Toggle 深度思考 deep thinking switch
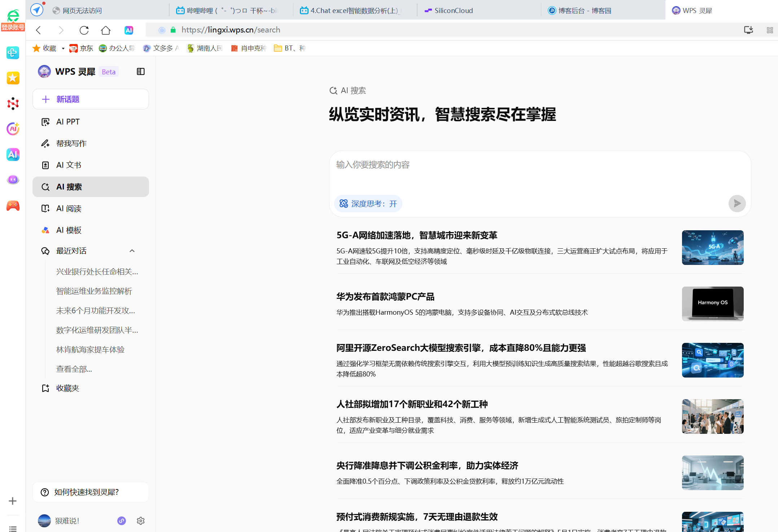 click(x=368, y=204)
